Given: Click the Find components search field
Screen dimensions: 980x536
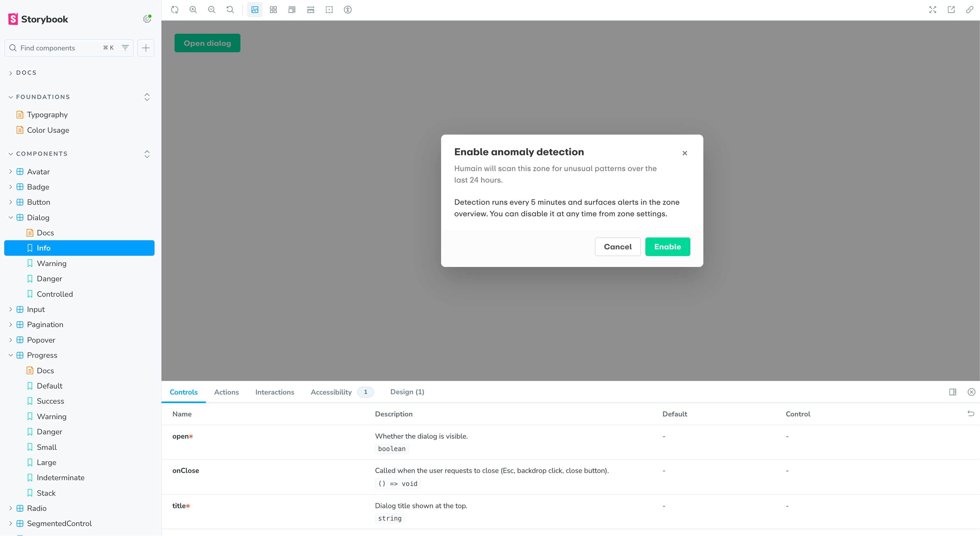Looking at the screenshot, I should (x=57, y=48).
